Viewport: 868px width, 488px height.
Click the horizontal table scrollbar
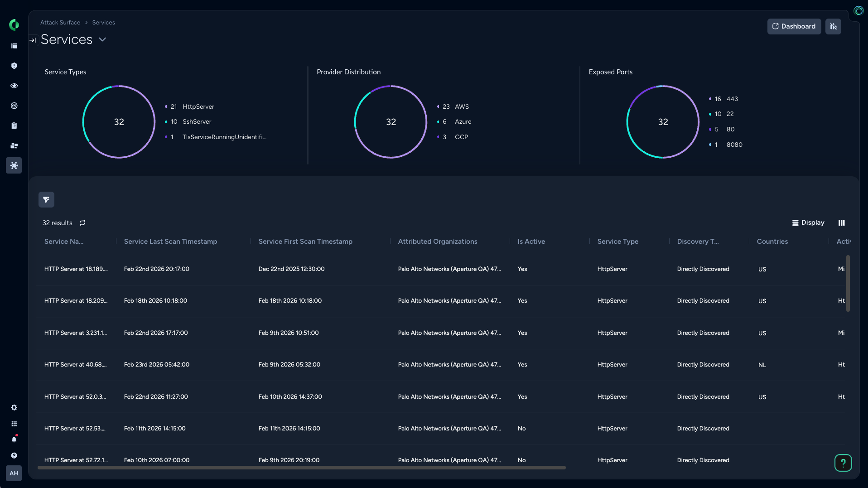point(301,468)
